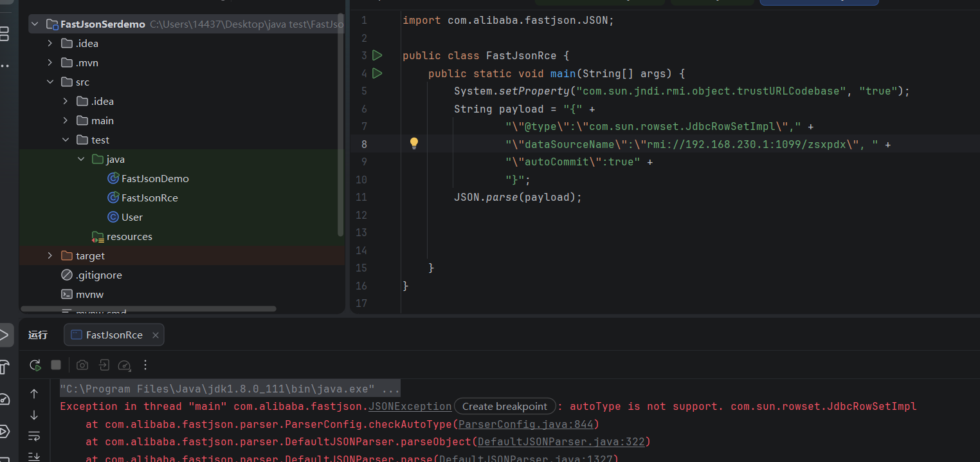This screenshot has height=462, width=980.
Task: Open DefaultJSONParser.java:322 stack trace link
Action: (x=561, y=441)
